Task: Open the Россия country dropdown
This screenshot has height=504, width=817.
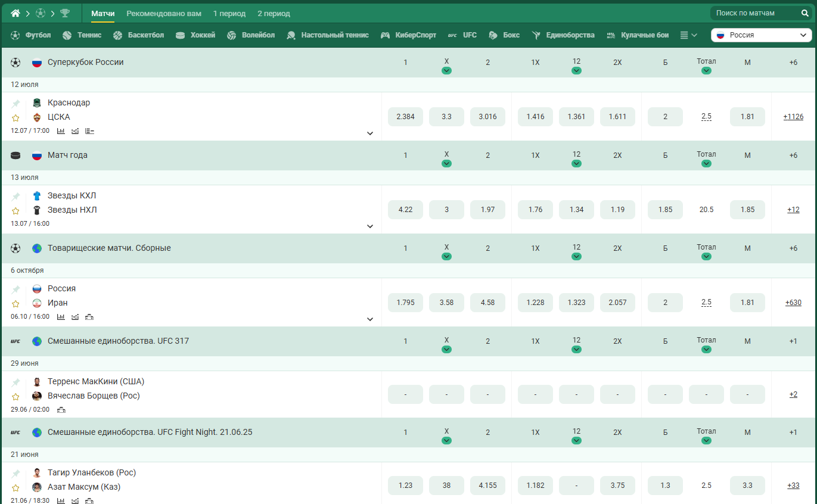Action: click(x=762, y=35)
